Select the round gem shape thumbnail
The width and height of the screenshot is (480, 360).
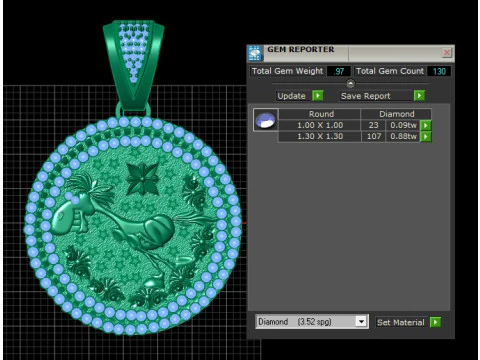(x=265, y=120)
